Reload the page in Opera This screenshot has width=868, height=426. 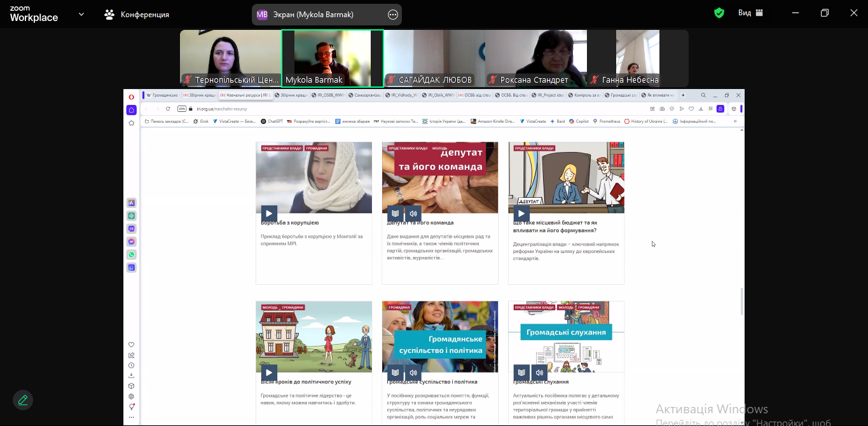point(168,109)
